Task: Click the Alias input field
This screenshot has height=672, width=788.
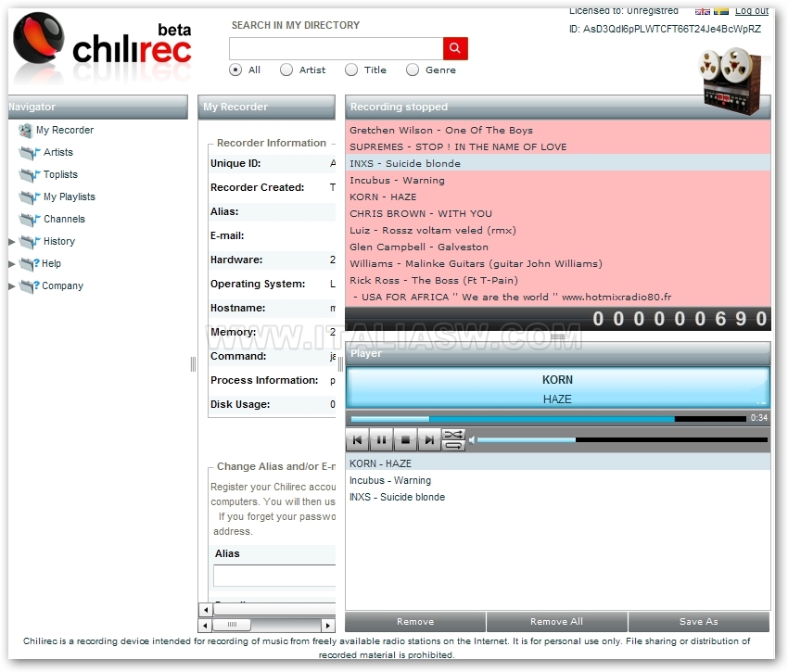Action: (x=274, y=576)
